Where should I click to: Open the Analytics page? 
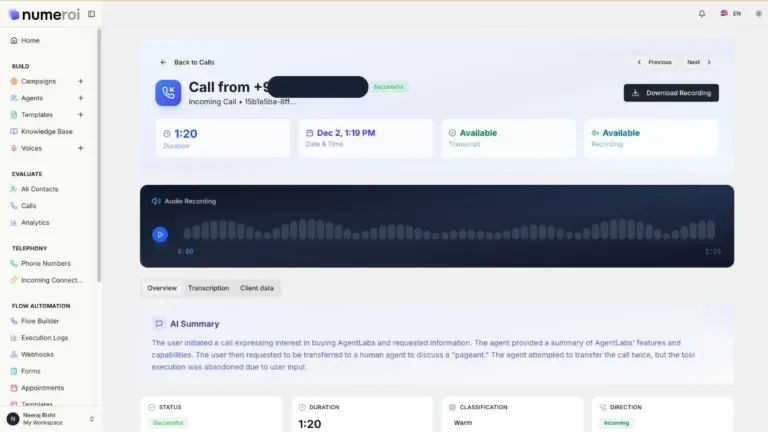pyautogui.click(x=35, y=223)
